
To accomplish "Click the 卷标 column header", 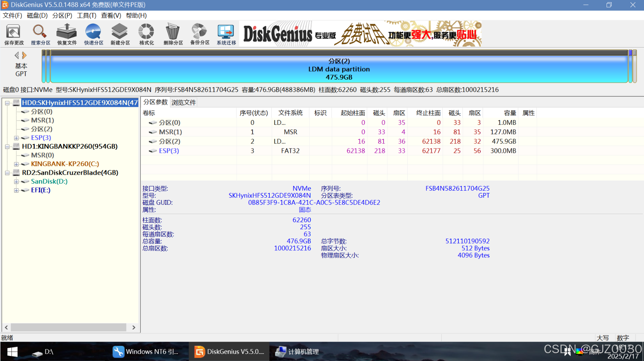I will point(189,113).
